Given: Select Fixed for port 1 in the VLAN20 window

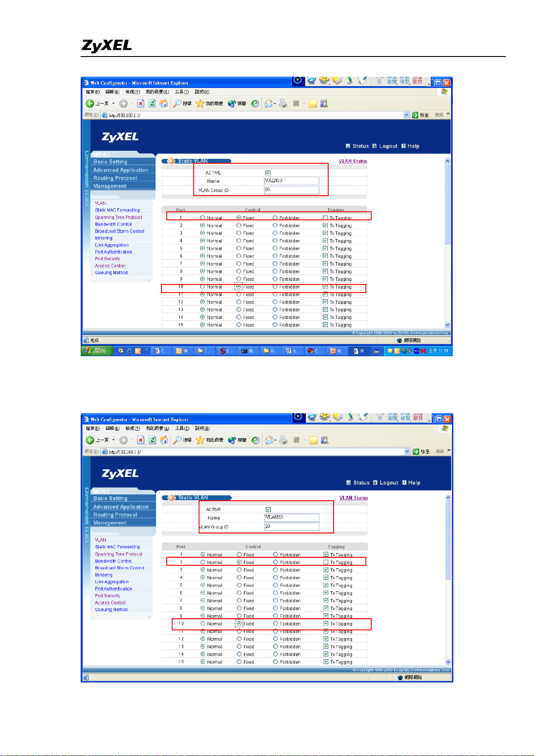Looking at the screenshot, I should (239, 555).
